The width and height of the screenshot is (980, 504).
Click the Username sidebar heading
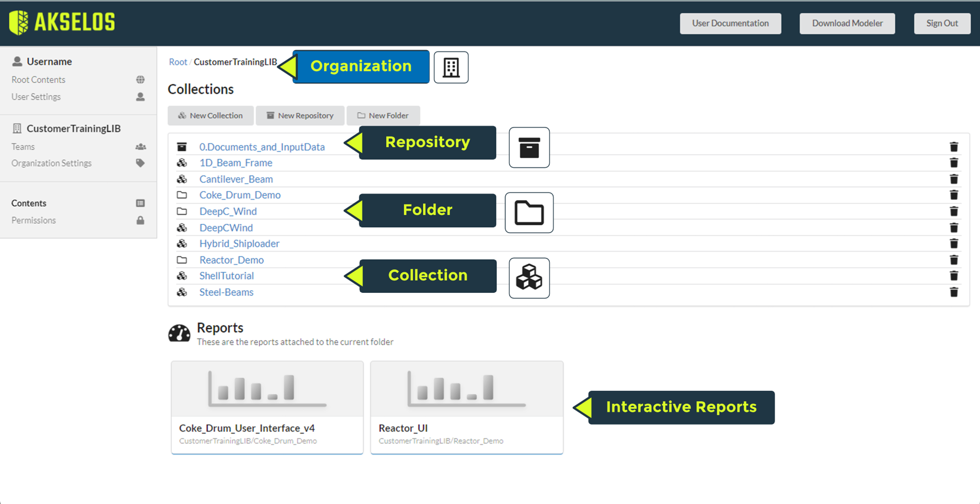click(x=49, y=61)
